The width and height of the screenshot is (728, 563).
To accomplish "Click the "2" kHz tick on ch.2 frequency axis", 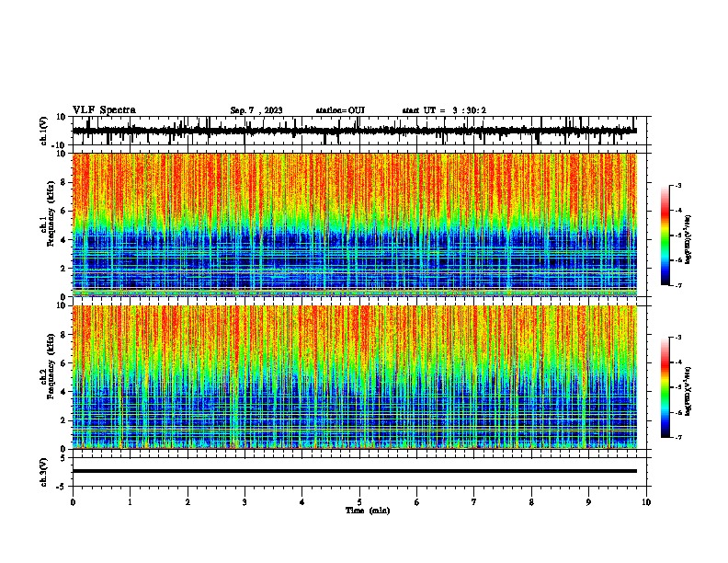I will pyautogui.click(x=63, y=420).
